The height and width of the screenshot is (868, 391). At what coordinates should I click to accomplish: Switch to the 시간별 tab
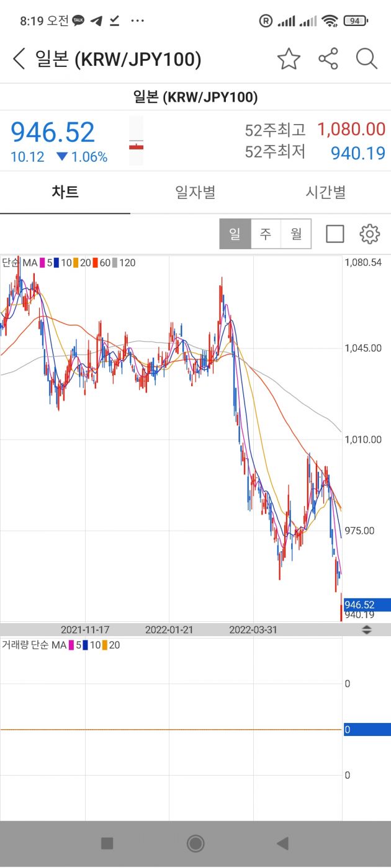(x=325, y=192)
